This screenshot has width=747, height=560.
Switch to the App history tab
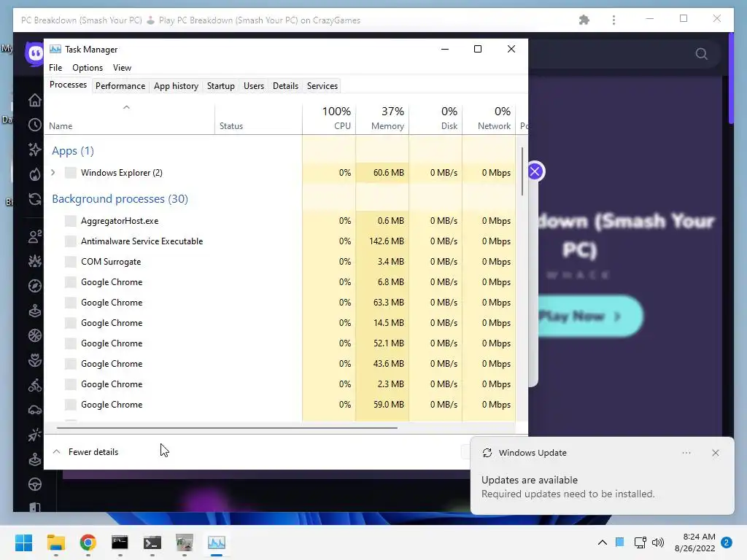[176, 86]
